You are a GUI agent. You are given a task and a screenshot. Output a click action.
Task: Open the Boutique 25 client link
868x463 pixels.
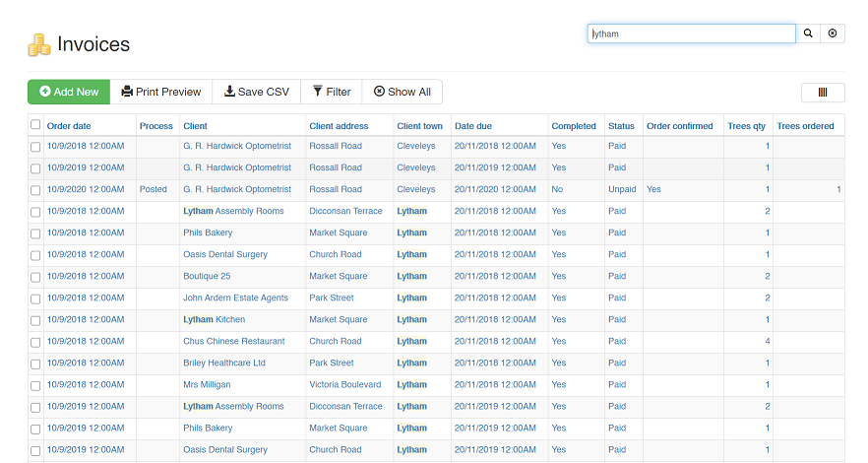tap(207, 276)
